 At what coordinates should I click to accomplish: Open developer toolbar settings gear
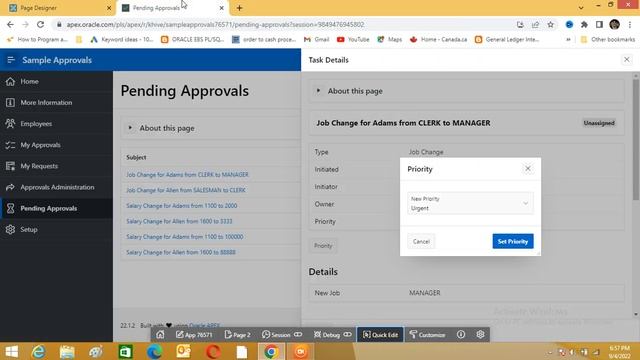coord(480,335)
